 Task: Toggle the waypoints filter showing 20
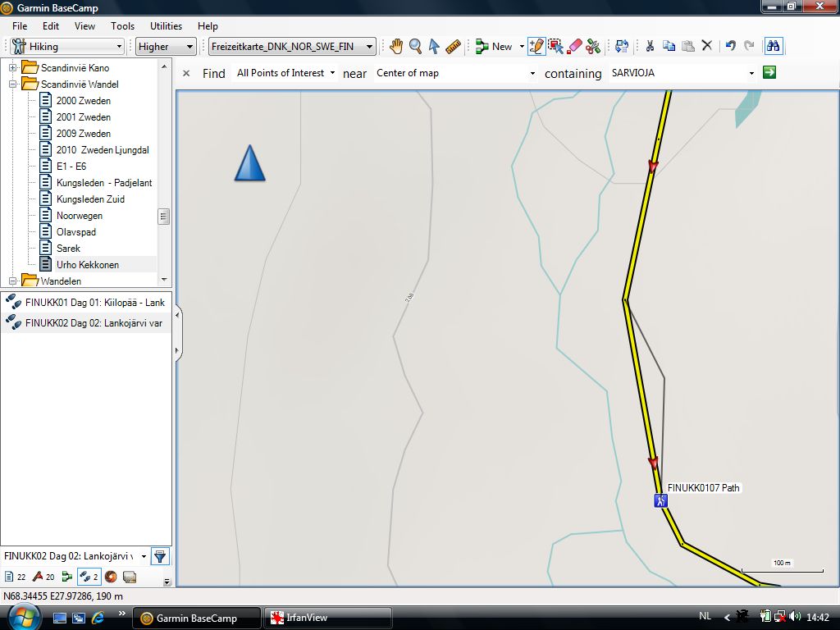point(43,577)
